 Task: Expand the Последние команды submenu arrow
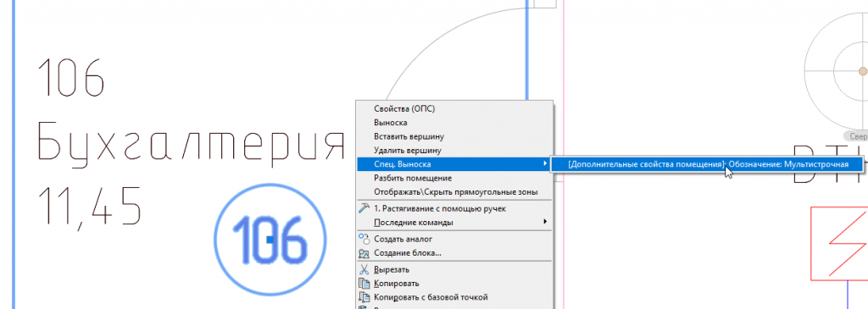point(545,222)
